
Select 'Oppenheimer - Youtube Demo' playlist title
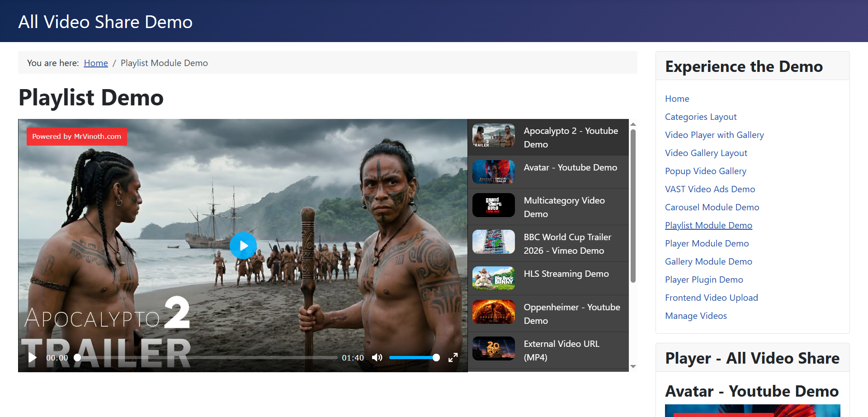pyautogui.click(x=572, y=314)
